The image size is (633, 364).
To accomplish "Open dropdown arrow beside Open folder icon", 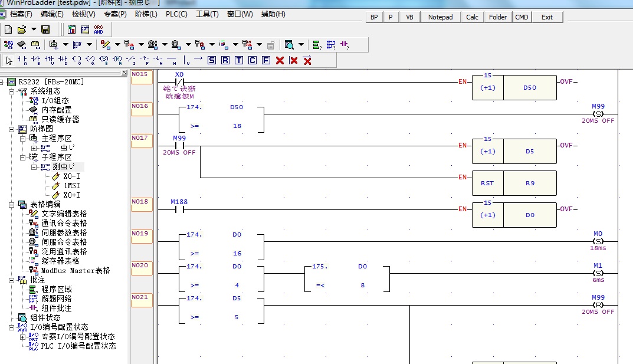I will [34, 29].
